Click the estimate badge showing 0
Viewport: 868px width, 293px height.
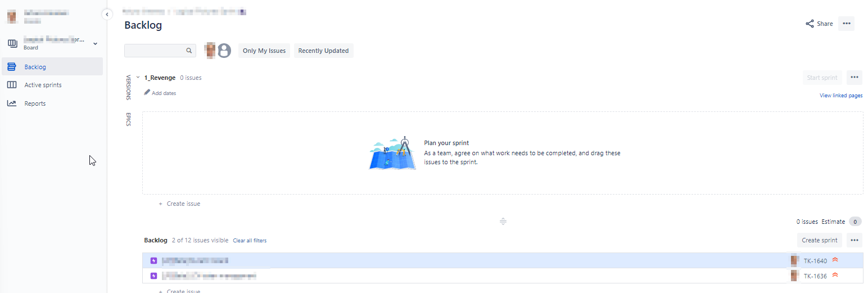[855, 222]
